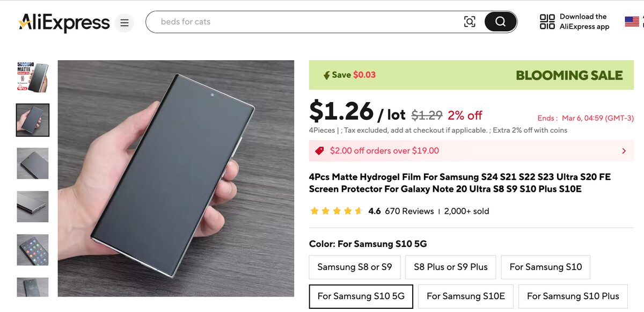The width and height of the screenshot is (644, 312).
Task: Click the first star in the rating row
Action: [314, 211]
